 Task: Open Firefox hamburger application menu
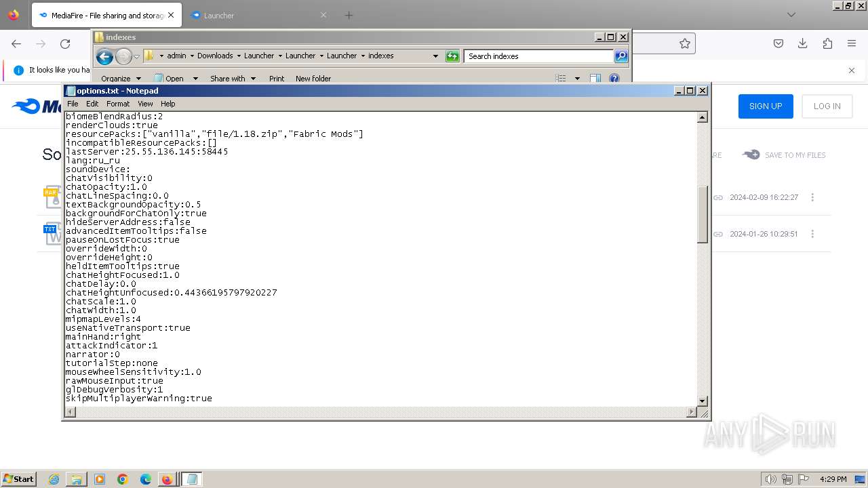852,43
